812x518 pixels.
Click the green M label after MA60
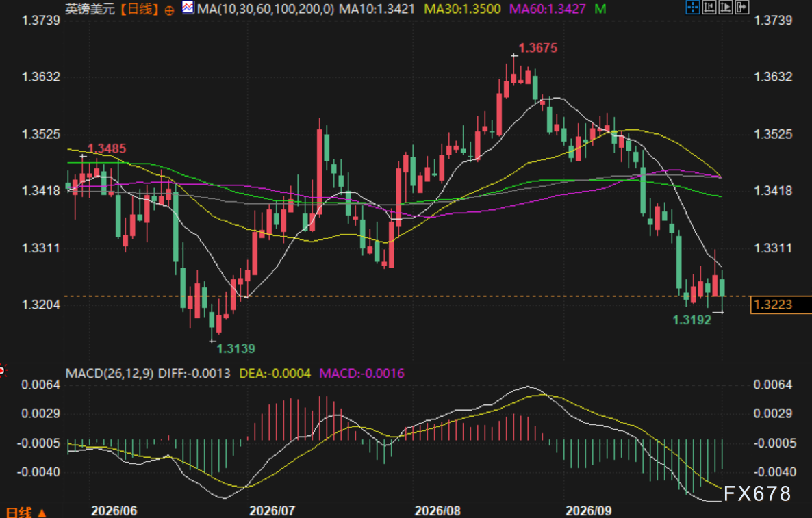coord(600,9)
